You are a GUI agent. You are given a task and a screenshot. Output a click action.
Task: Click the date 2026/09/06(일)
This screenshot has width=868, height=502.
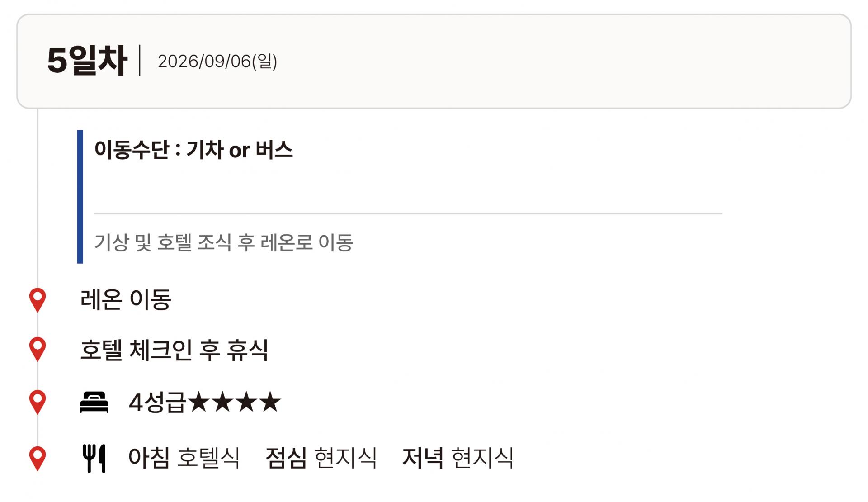click(217, 61)
